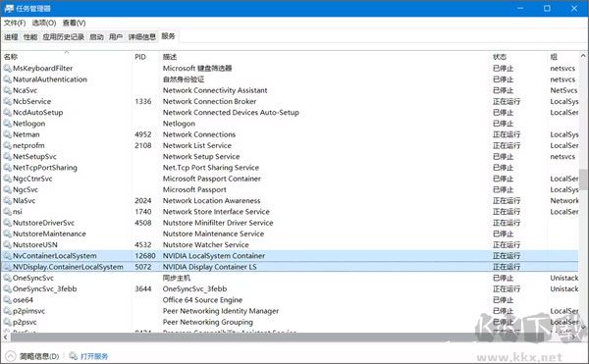Click the horizontal scrollbar left arrow
Viewport: 589px width, 364px height.
5,337
